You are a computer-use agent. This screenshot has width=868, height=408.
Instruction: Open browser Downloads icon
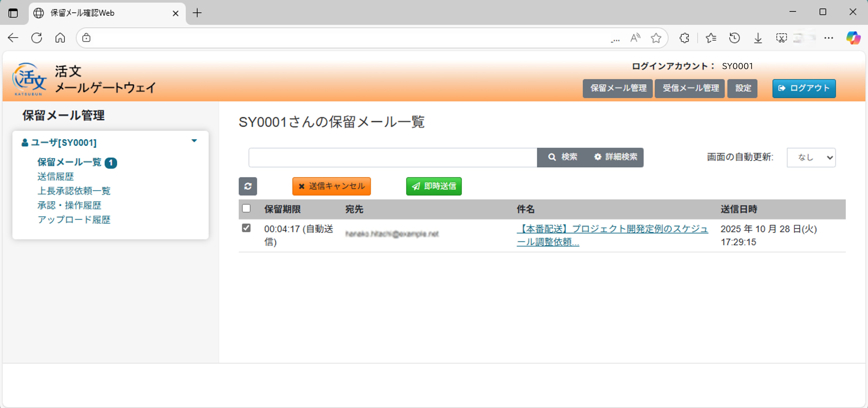coord(758,38)
